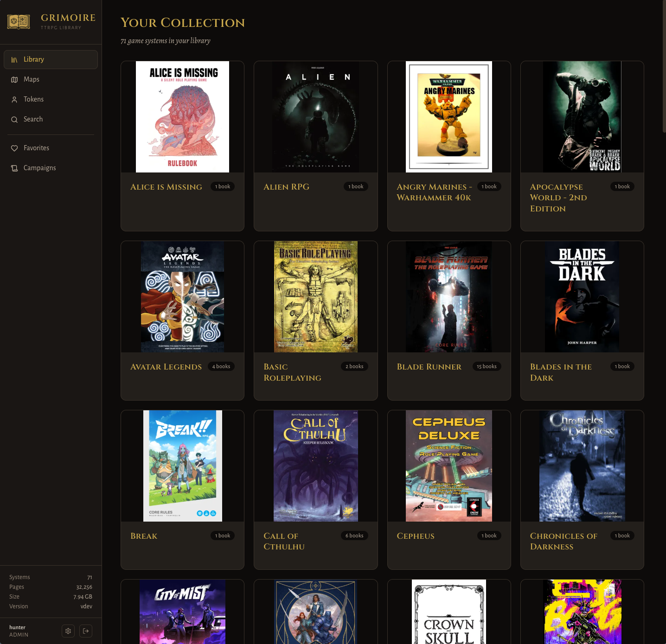Show Favorites list
The height and width of the screenshot is (644, 666).
pos(51,148)
